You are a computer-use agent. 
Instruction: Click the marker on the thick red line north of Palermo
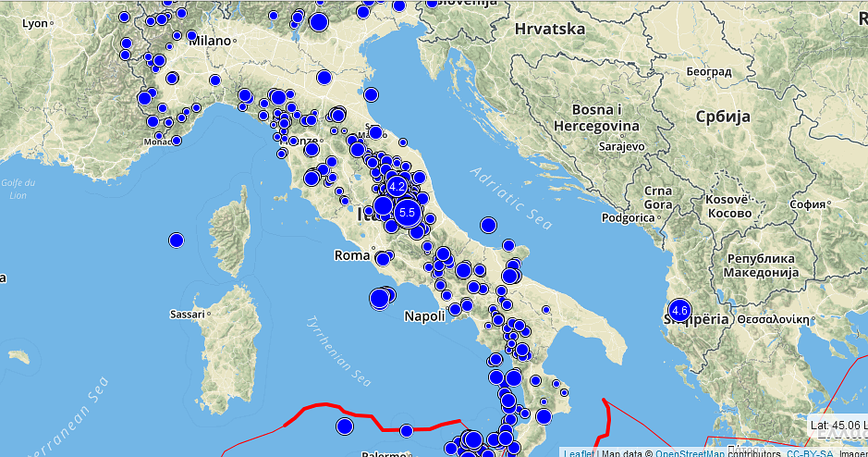point(406,430)
